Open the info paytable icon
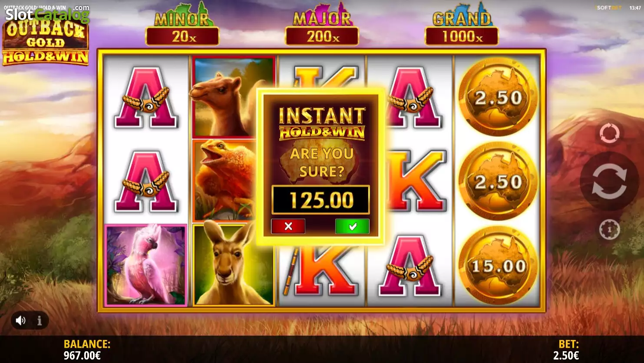This screenshot has width=644, height=363. [x=40, y=320]
